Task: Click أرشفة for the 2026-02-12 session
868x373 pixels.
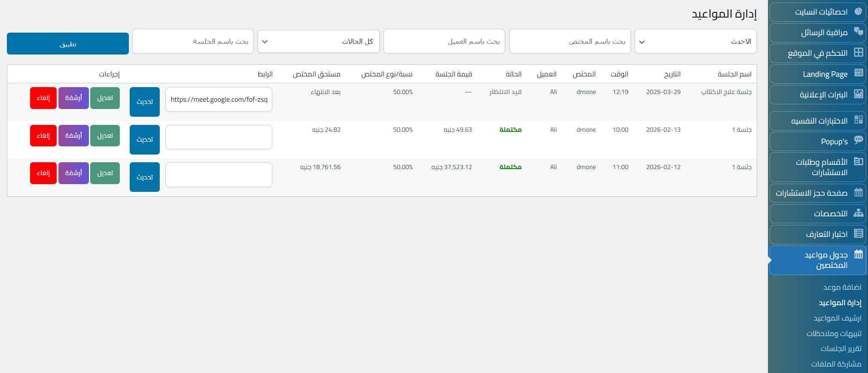Action: click(x=73, y=173)
